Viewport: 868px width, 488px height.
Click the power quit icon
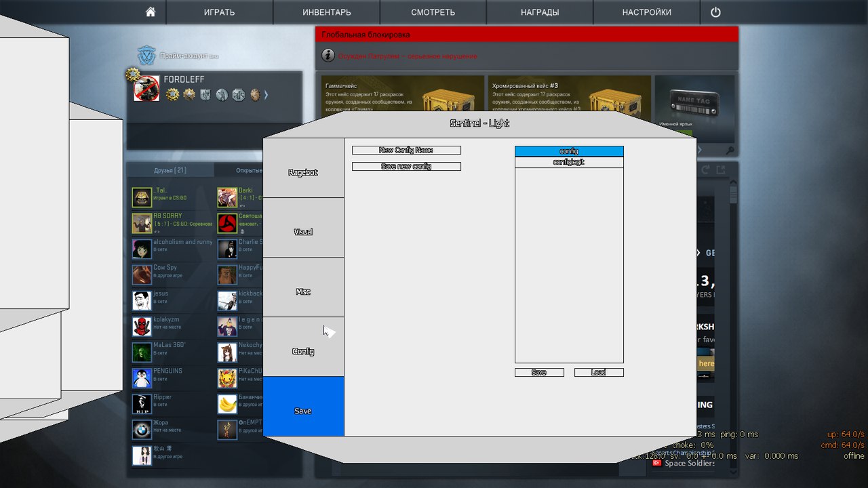coord(715,12)
